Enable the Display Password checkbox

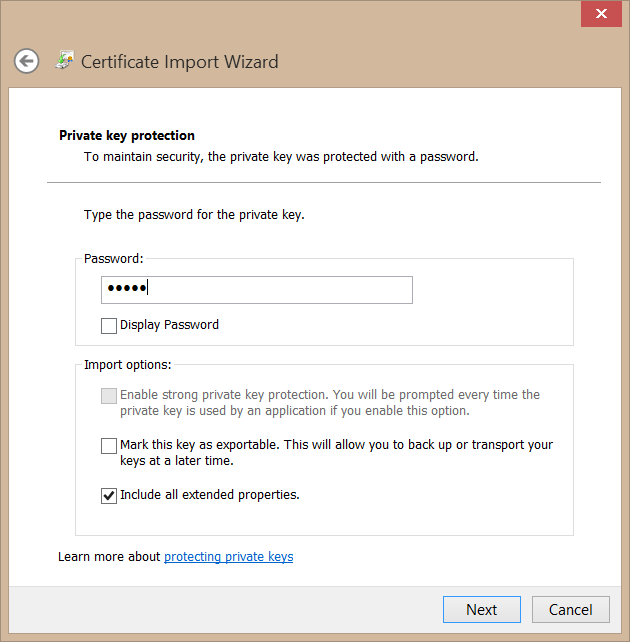pyautogui.click(x=109, y=325)
